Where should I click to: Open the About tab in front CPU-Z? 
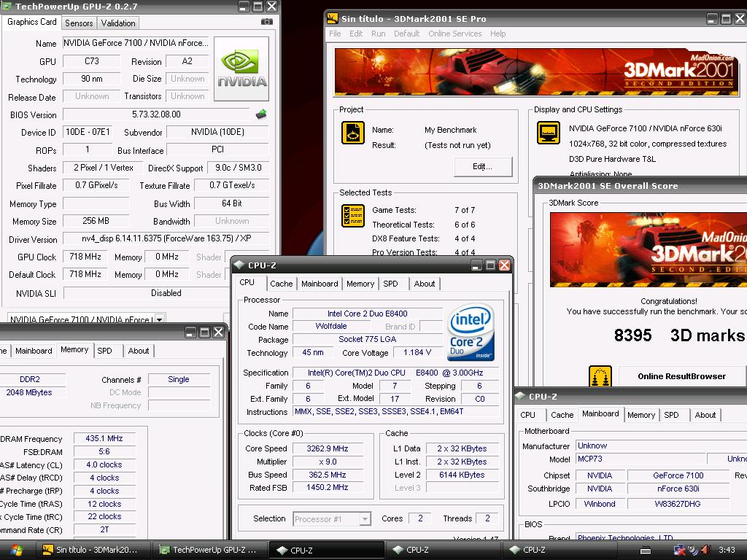[424, 284]
